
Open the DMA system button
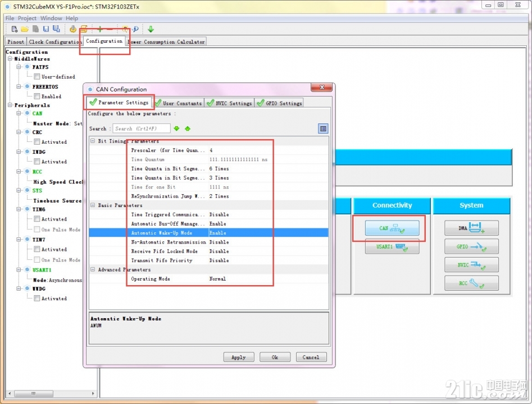(471, 228)
